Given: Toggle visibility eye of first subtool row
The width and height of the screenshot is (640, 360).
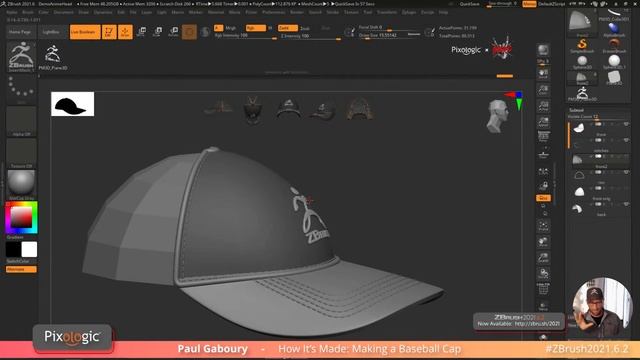Looking at the screenshot, I should (x=626, y=124).
